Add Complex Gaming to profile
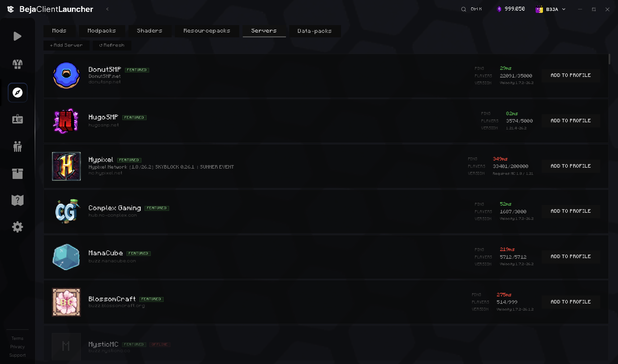Screen dimensions: 618x364 coord(571,211)
